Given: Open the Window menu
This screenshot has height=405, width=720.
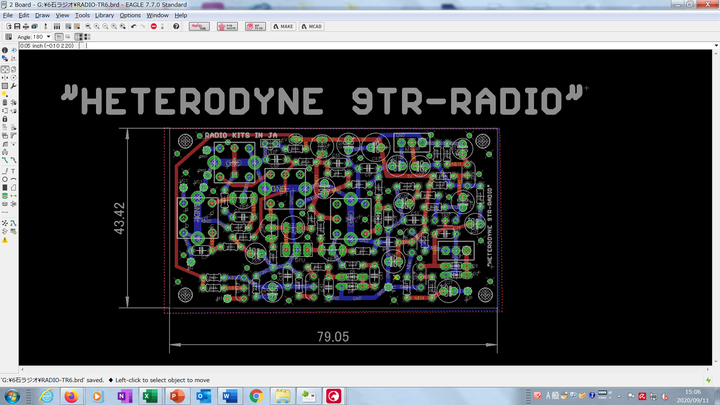Looking at the screenshot, I should (x=158, y=15).
